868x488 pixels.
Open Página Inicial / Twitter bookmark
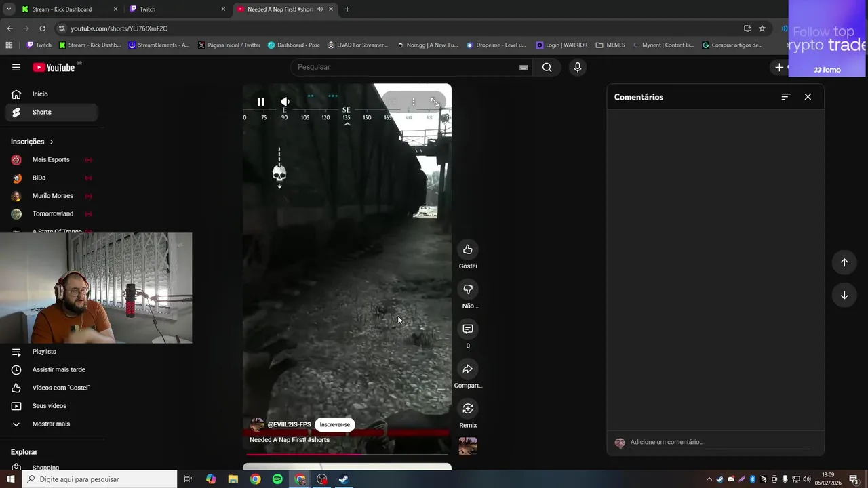pyautogui.click(x=229, y=45)
